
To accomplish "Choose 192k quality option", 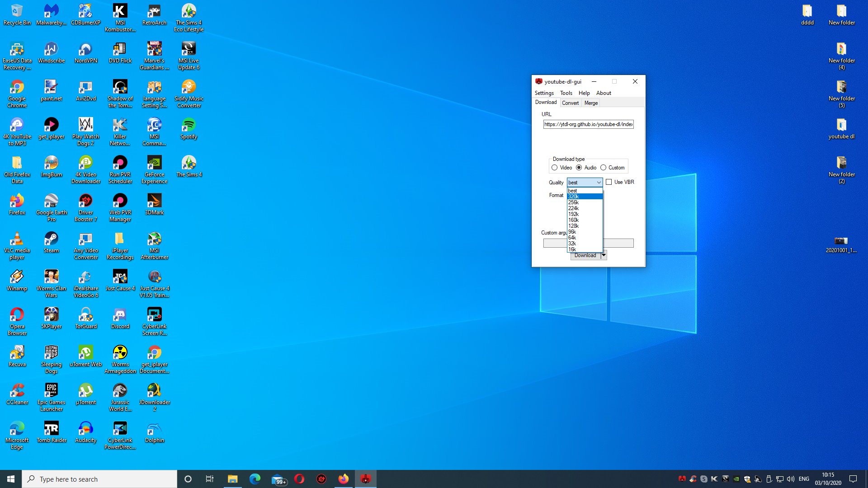I will point(585,214).
